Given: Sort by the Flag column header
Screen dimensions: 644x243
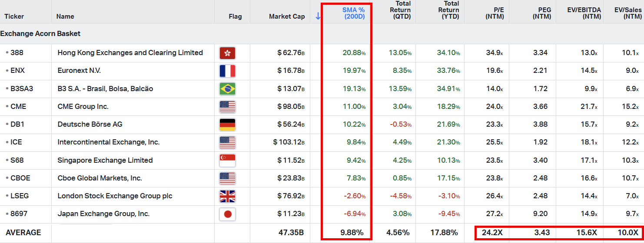Looking at the screenshot, I should pyautogui.click(x=235, y=16).
